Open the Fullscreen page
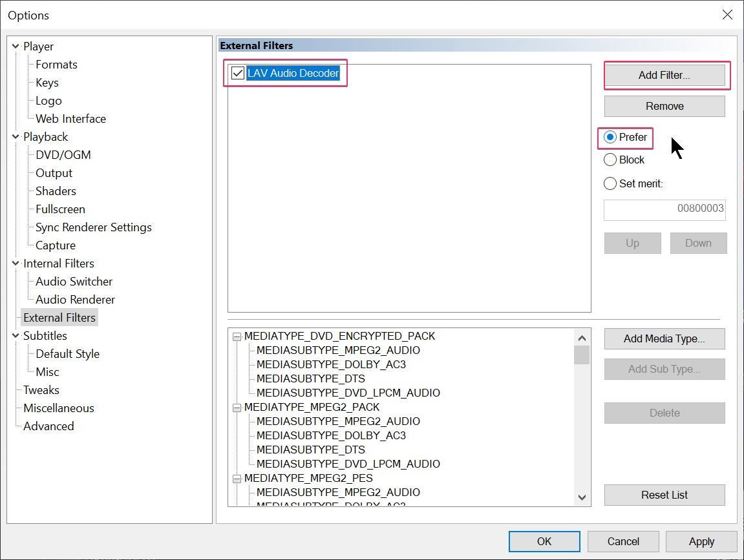This screenshot has height=560, width=744. click(x=60, y=209)
